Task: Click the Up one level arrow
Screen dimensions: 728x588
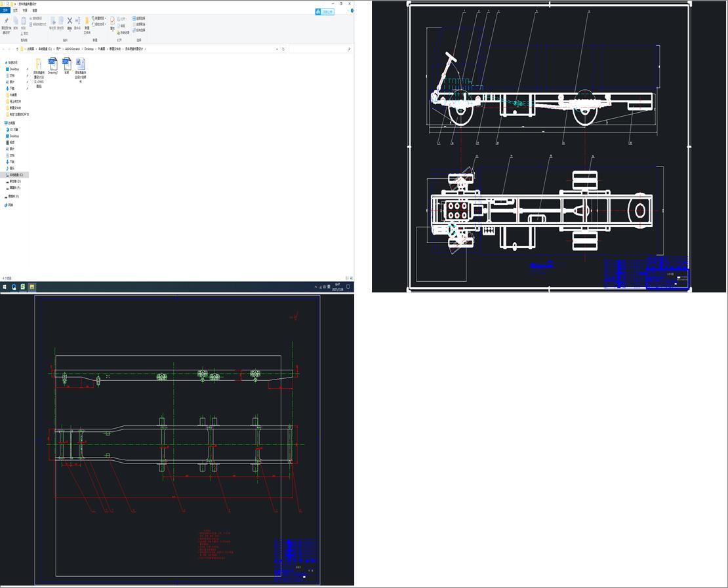Action: [17, 49]
